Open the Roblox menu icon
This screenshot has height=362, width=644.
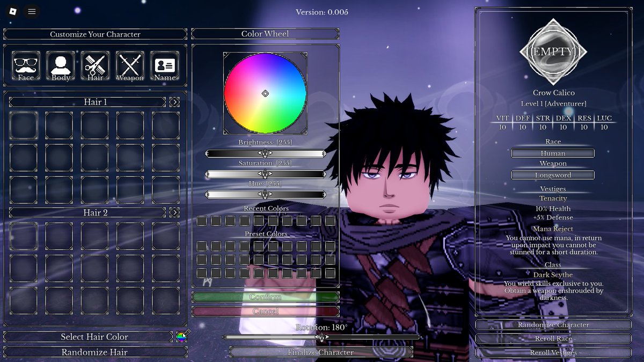13,11
